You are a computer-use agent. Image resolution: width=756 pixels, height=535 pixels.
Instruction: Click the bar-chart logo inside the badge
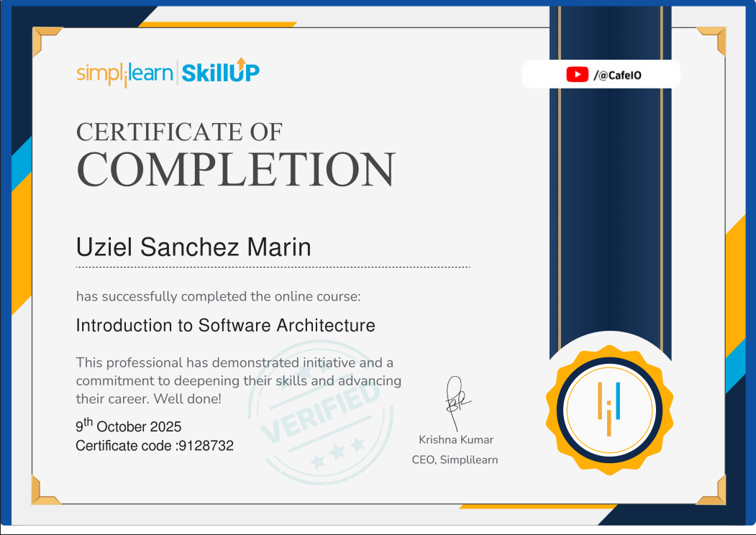610,410
